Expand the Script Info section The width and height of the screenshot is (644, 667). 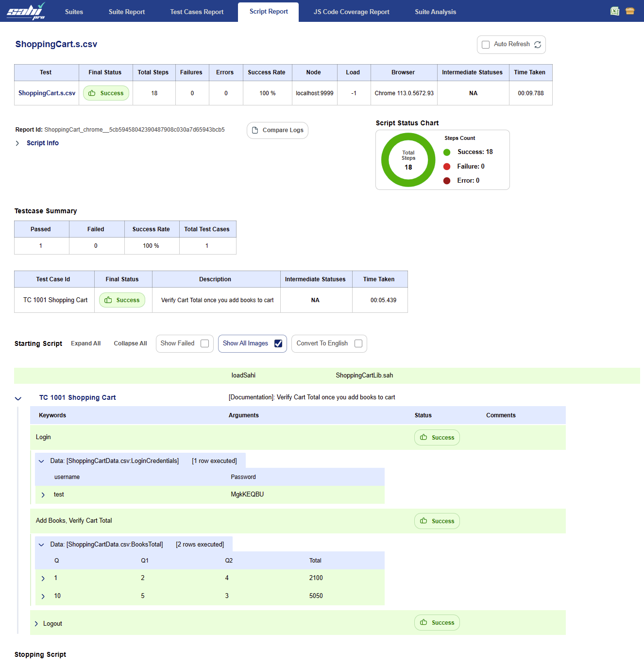pyautogui.click(x=17, y=143)
